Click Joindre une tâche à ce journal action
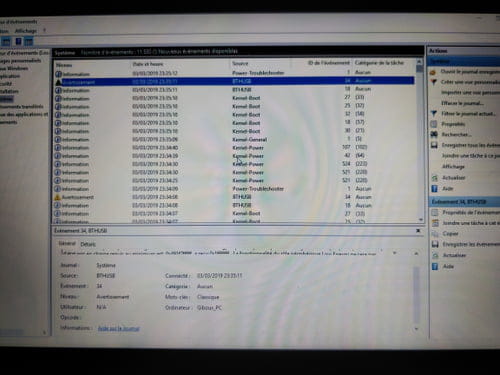 click(x=471, y=156)
